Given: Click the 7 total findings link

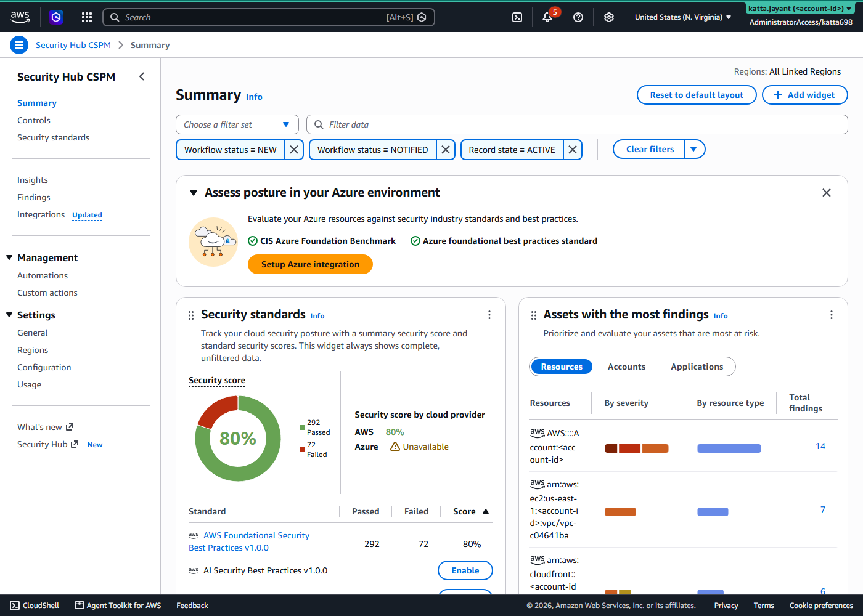Looking at the screenshot, I should pyautogui.click(x=823, y=509).
